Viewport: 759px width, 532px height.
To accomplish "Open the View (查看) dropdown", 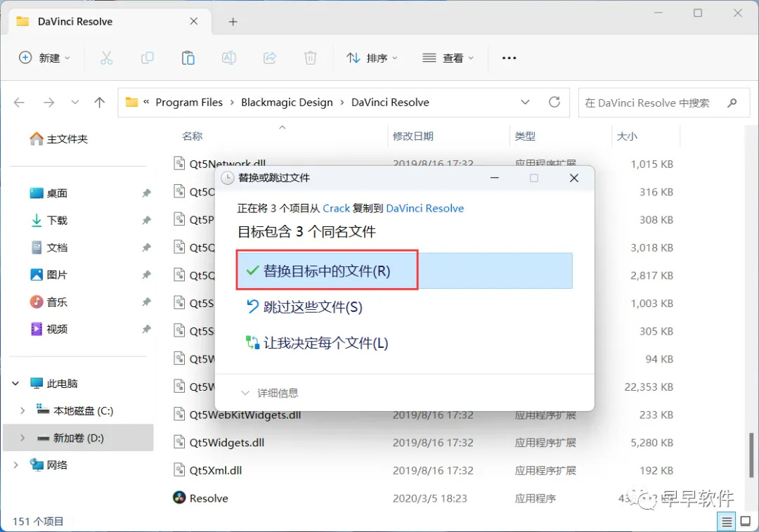I will click(448, 58).
